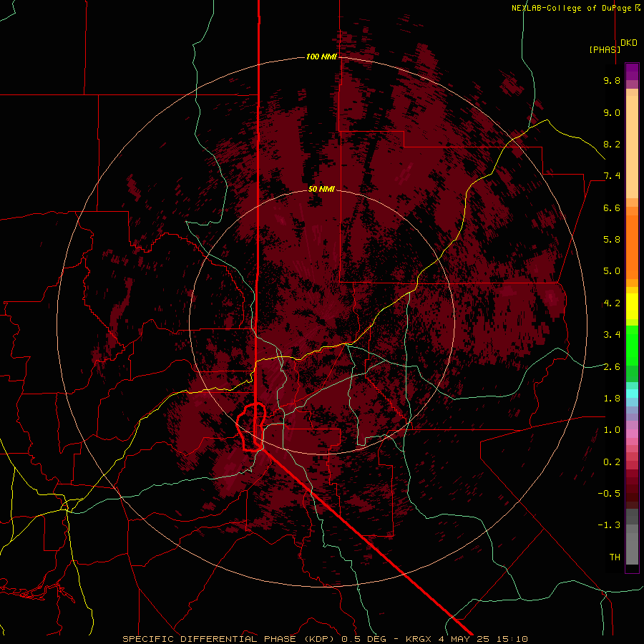Click the 6.6 legend value
The width and height of the screenshot is (644, 644).
point(612,208)
